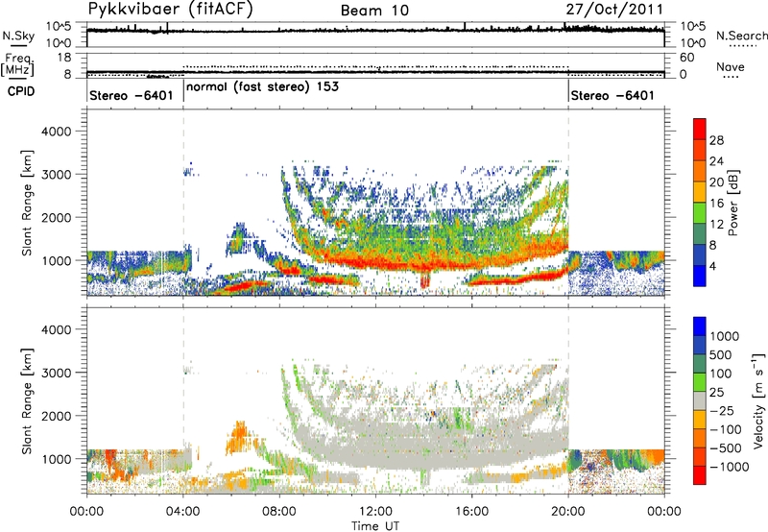Click the 'Velocity [m s-1]' colorbar title

pyautogui.click(x=758, y=400)
